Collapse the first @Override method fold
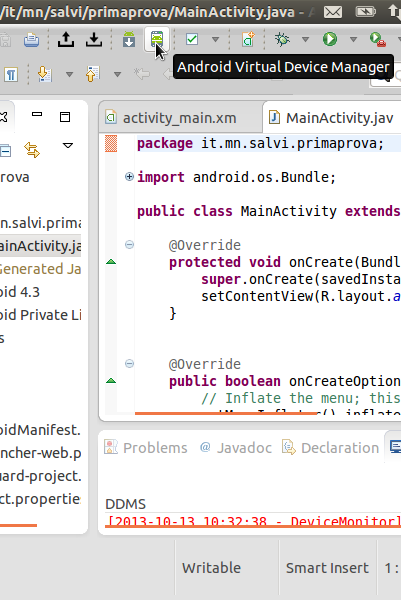Screen dimensions: 401x600 pos(129,245)
